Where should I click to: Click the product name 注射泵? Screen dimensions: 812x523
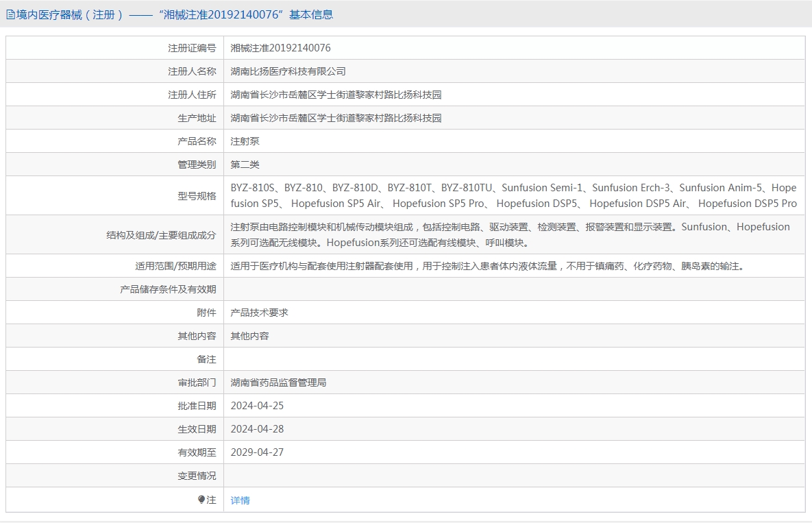point(245,141)
